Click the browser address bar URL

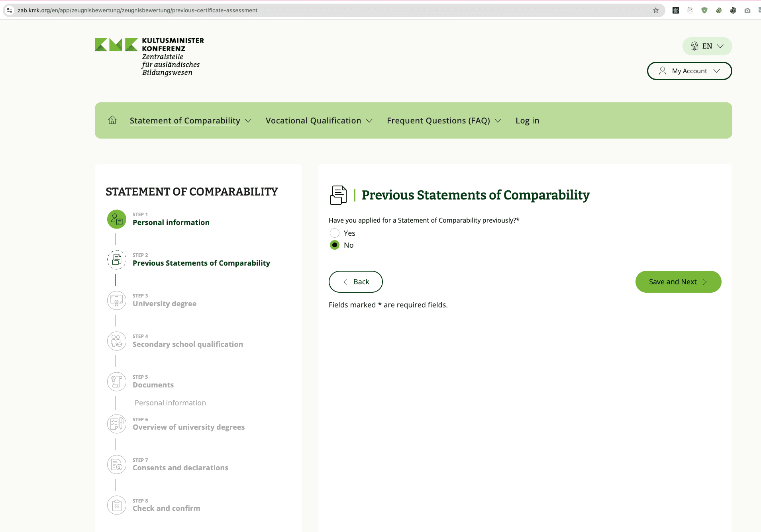pos(137,10)
